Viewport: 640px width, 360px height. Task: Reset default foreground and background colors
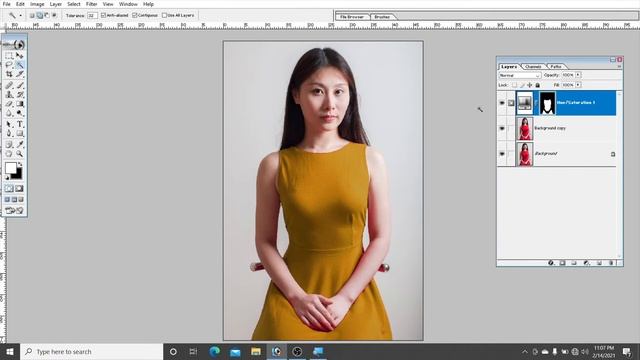[7, 178]
